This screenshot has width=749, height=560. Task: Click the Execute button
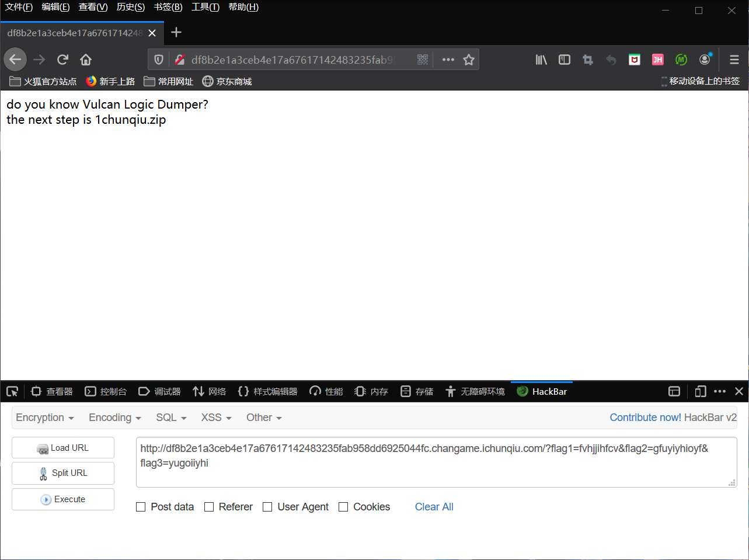63,499
